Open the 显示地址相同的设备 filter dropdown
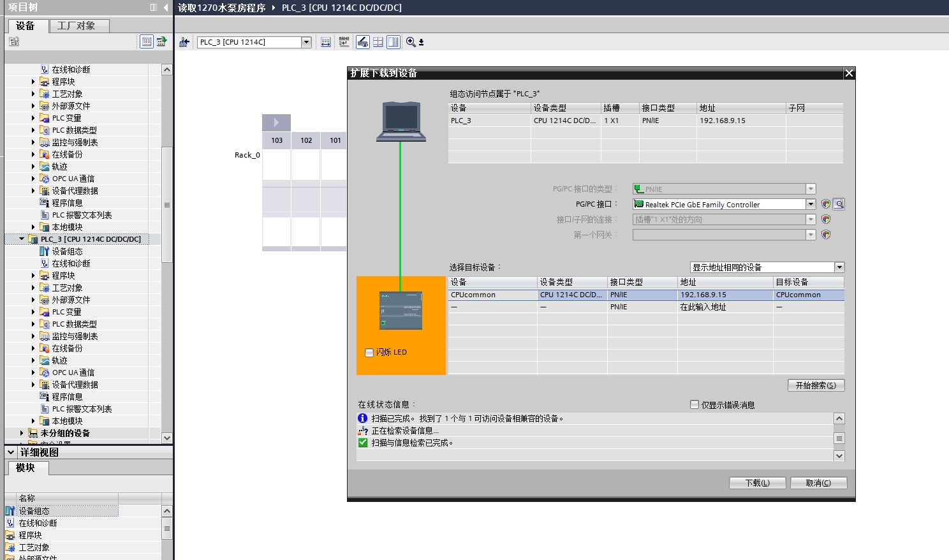 tap(839, 267)
